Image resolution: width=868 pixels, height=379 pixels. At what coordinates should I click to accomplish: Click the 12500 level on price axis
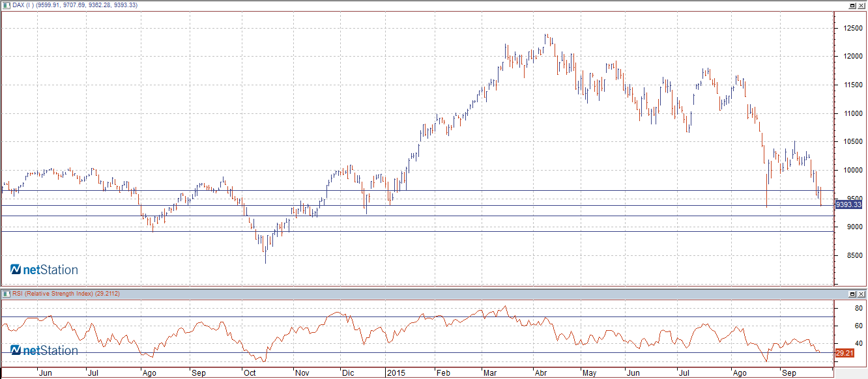pos(851,29)
